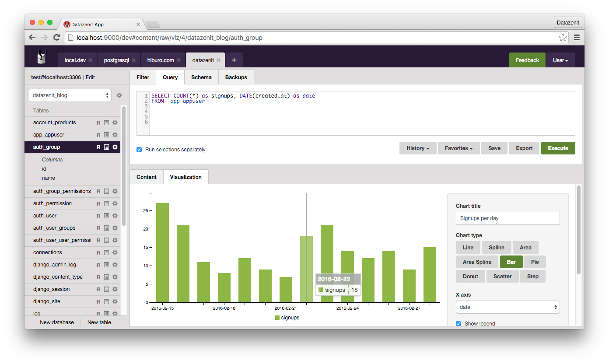Reload the page with the browser refresh icon

56,38
